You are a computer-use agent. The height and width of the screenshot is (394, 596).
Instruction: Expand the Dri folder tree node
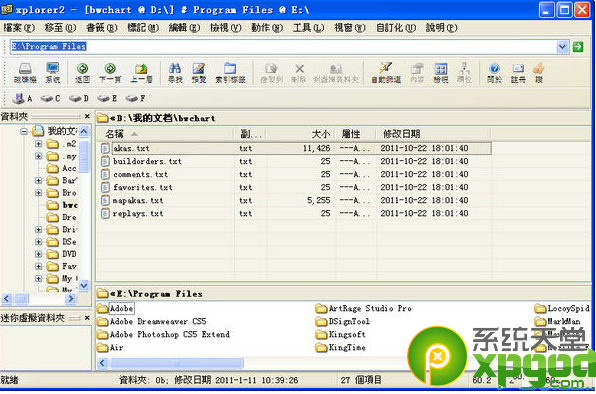click(38, 229)
